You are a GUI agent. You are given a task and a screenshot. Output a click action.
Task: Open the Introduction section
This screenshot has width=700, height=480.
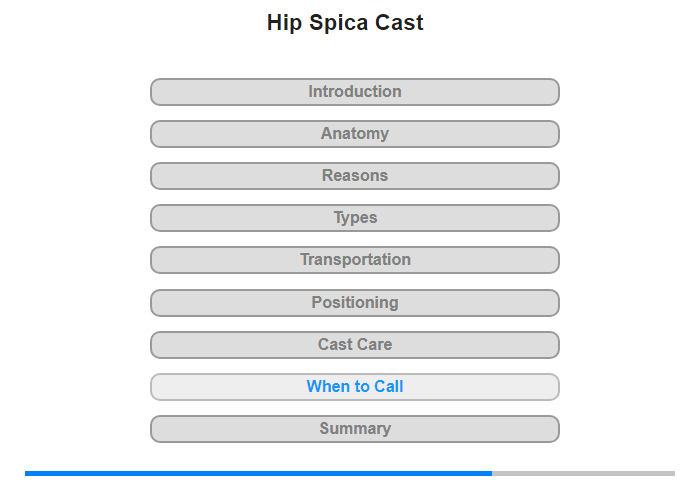click(355, 92)
